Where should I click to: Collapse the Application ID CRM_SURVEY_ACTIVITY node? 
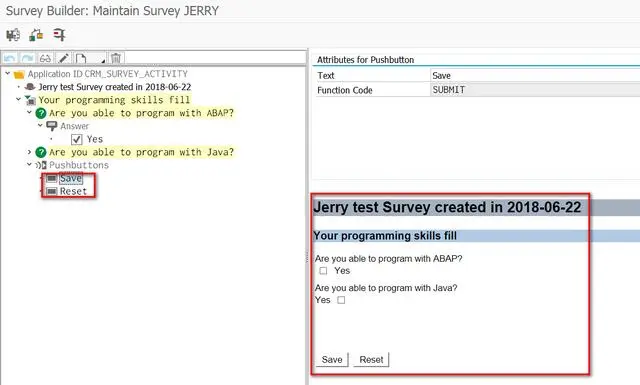pyautogui.click(x=8, y=73)
